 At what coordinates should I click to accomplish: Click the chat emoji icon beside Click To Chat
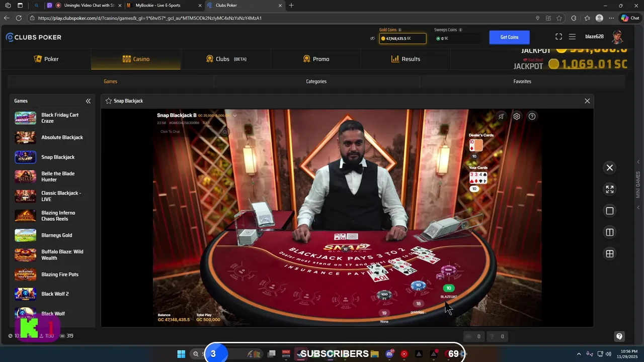(x=225, y=132)
